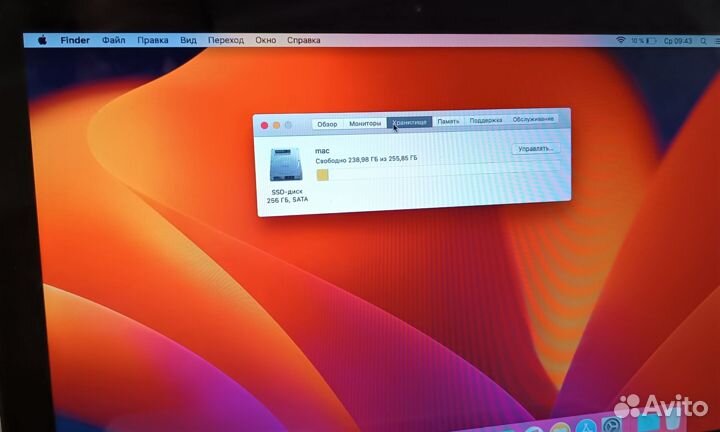Open the Файл menu
720x432 pixels.
pos(113,40)
